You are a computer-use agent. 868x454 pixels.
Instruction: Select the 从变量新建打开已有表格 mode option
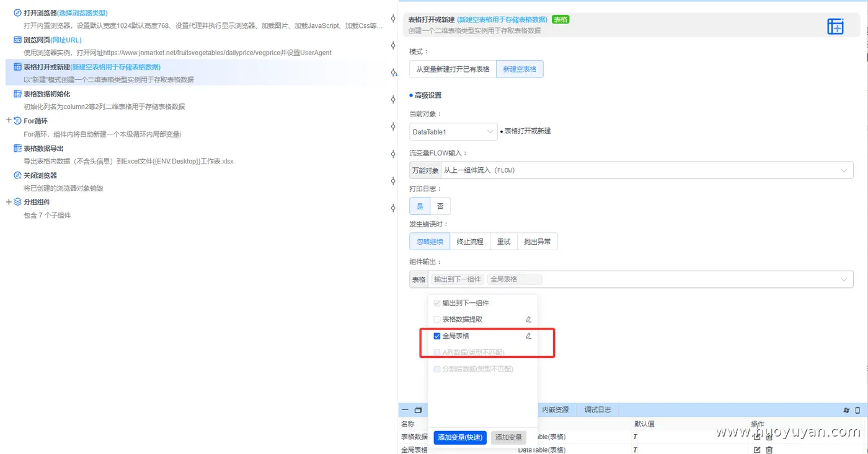(453, 69)
